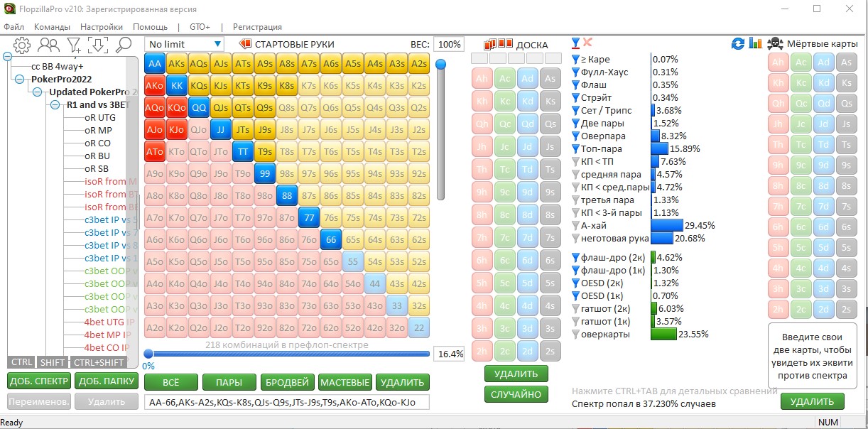Open the bar chart statistics icon
The width and height of the screenshot is (868, 429).
[x=756, y=44]
